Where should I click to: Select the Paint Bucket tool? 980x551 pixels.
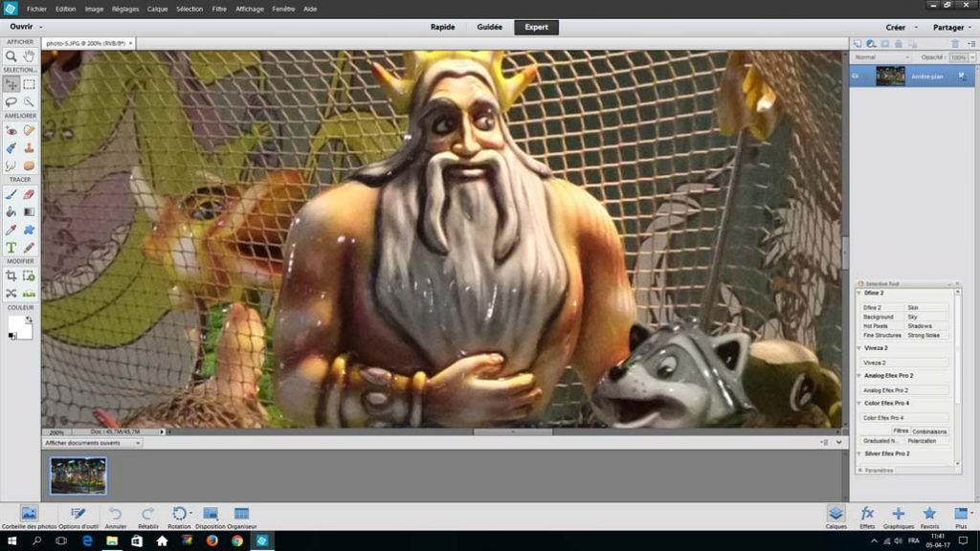[11, 211]
